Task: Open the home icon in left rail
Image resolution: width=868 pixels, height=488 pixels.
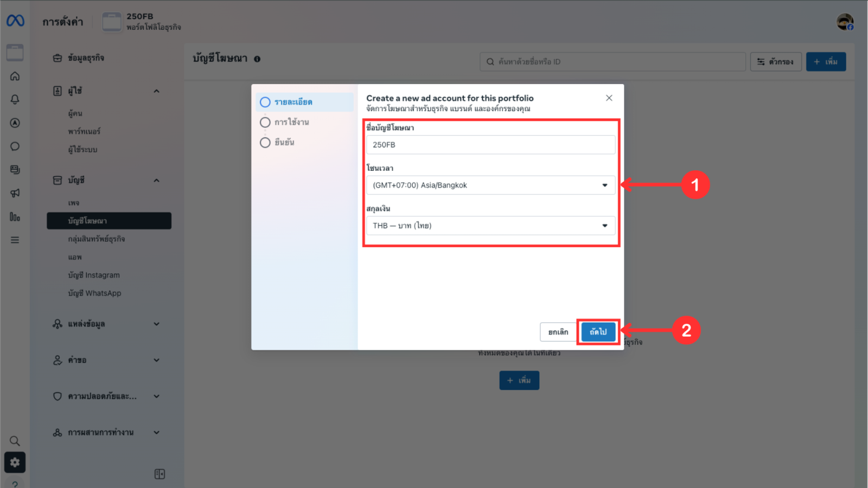Action: point(15,76)
